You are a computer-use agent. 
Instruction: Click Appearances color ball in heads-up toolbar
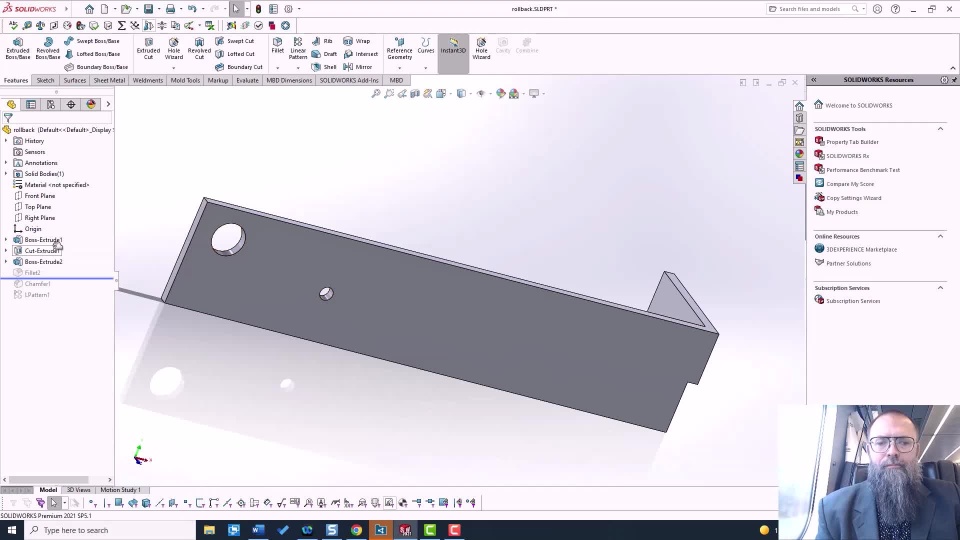501,94
